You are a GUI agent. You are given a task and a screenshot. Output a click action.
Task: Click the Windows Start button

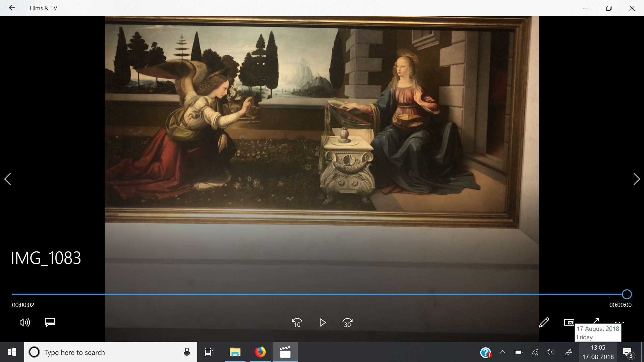point(12,352)
